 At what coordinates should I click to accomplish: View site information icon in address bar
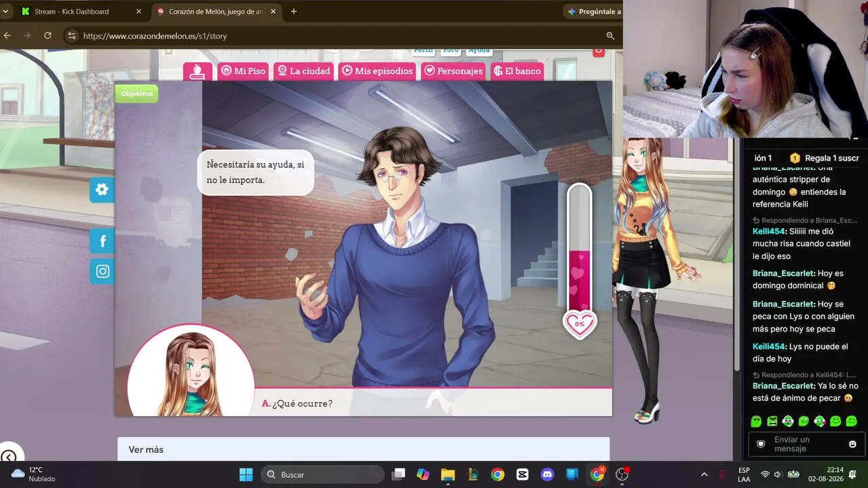71,36
